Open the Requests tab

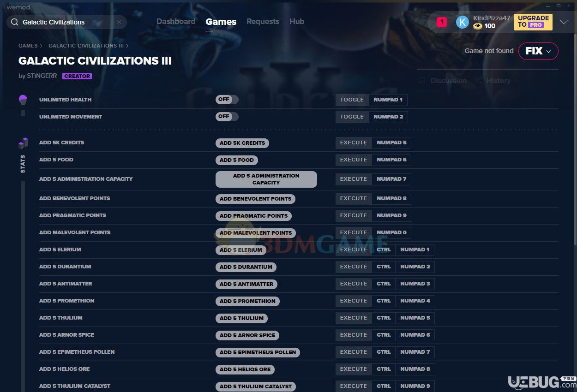coord(263,22)
